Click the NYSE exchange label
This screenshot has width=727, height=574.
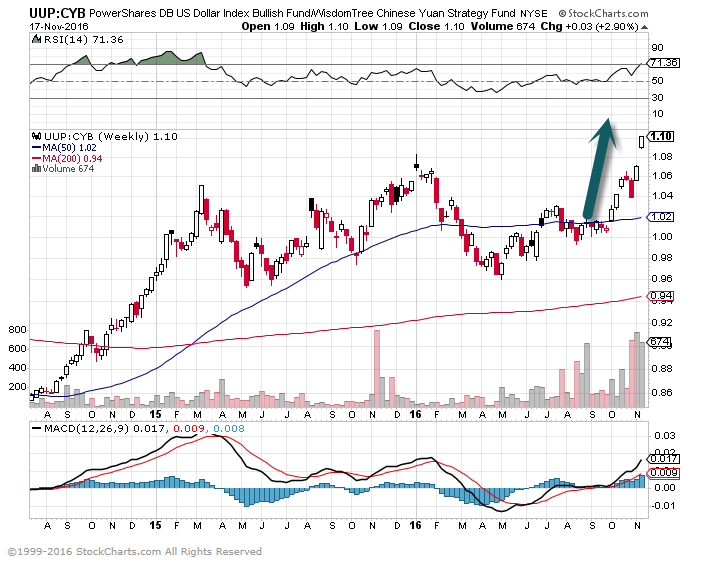[x=534, y=14]
